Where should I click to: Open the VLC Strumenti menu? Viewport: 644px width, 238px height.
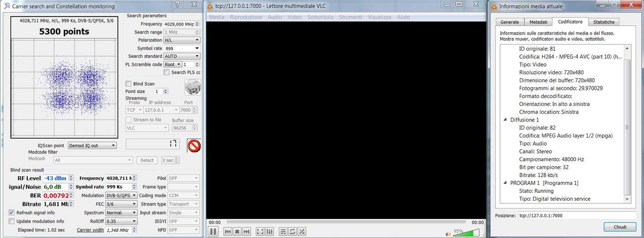[x=351, y=17]
